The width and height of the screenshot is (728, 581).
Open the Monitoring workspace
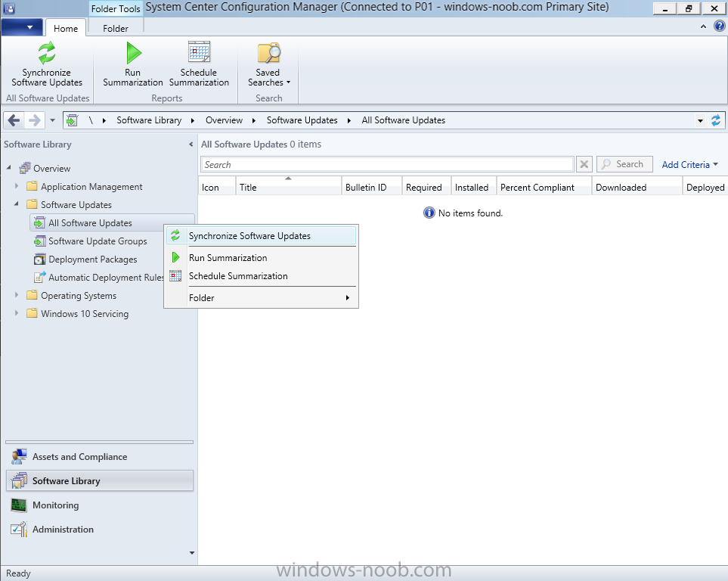coord(99,505)
